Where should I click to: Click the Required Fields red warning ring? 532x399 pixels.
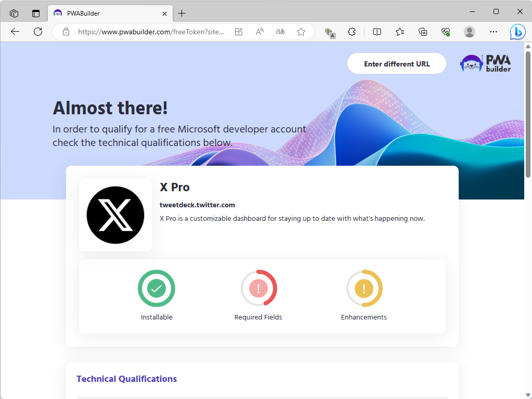[258, 288]
